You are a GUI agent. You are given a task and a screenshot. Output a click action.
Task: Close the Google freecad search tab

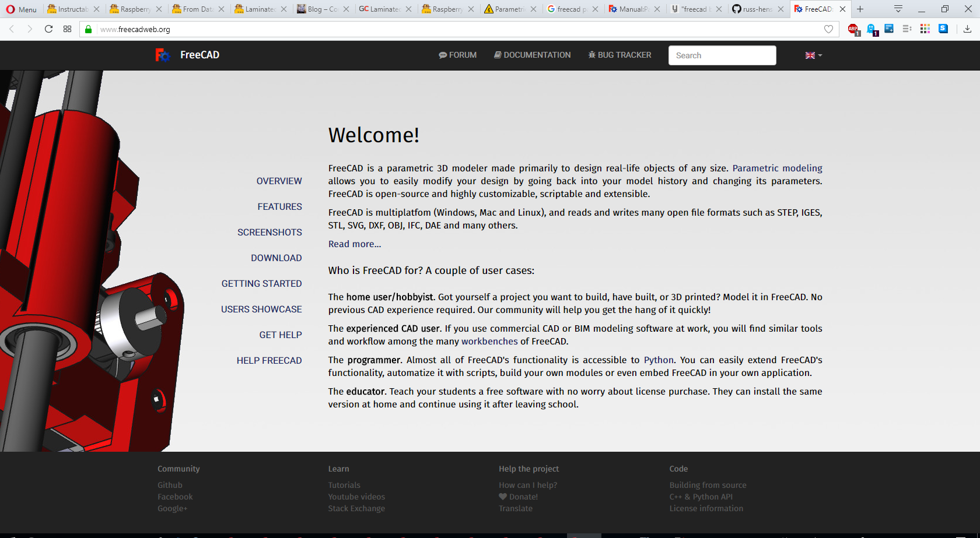click(x=595, y=9)
